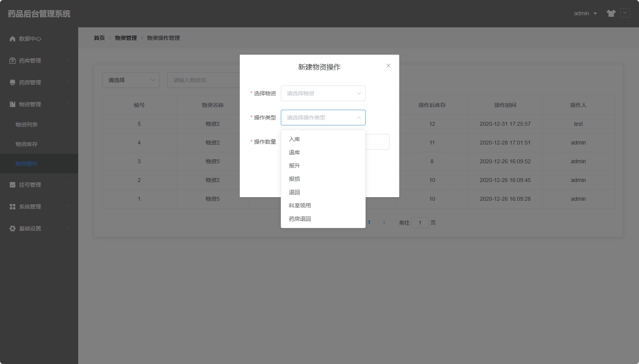Collapse the 物资管理 submenu chevron
This screenshot has width=639, height=364.
[68, 103]
